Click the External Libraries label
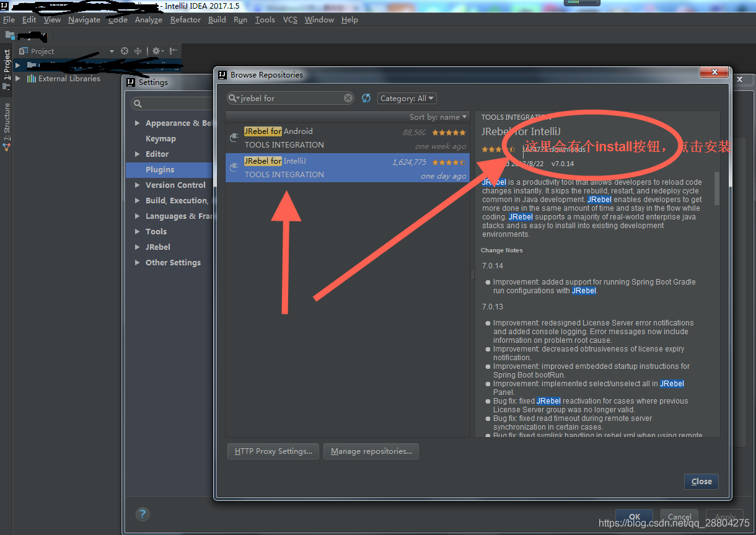This screenshot has width=756, height=535. [x=69, y=79]
